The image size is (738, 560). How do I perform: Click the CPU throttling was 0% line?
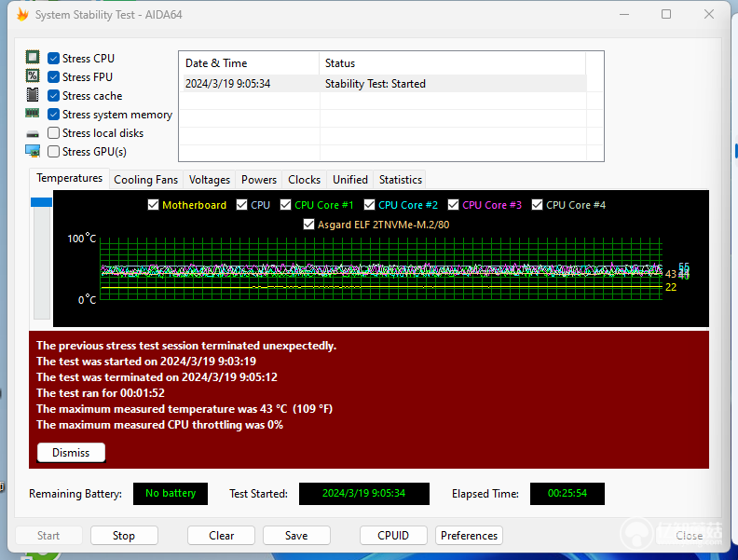click(160, 425)
